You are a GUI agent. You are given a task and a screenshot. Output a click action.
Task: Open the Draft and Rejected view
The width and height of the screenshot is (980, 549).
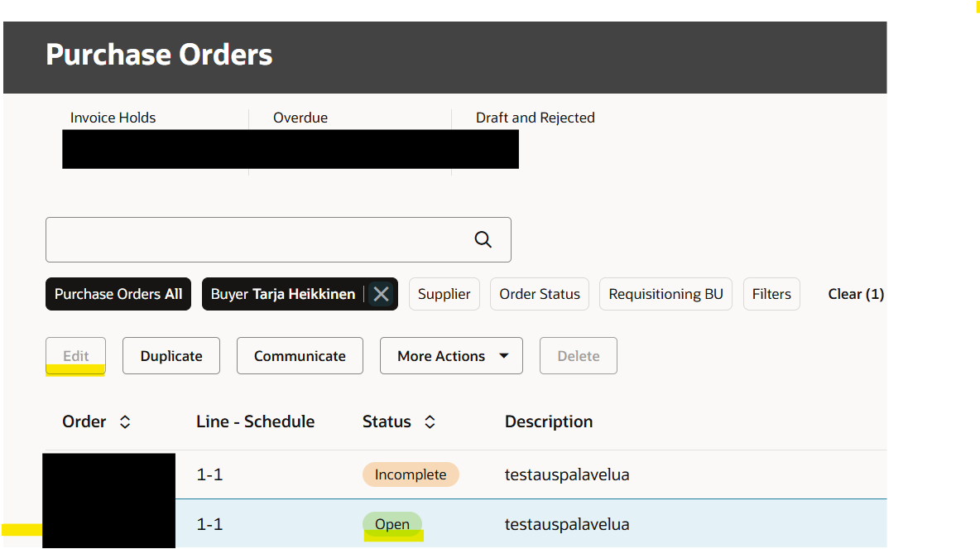535,117
